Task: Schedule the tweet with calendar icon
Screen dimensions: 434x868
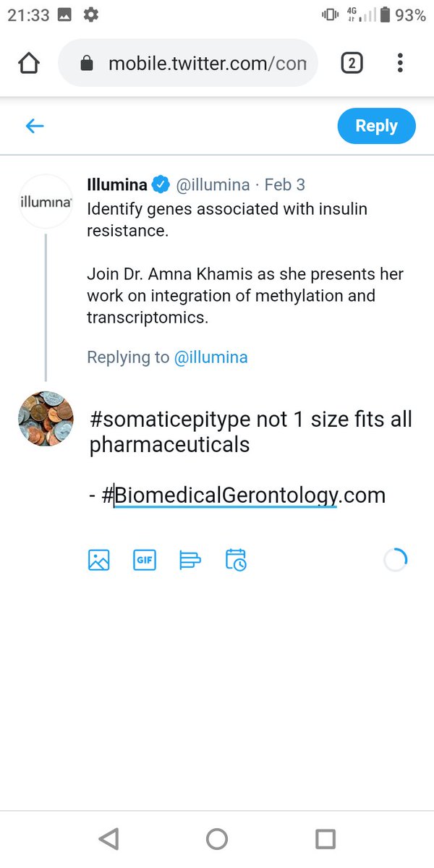Action: pyautogui.click(x=236, y=559)
